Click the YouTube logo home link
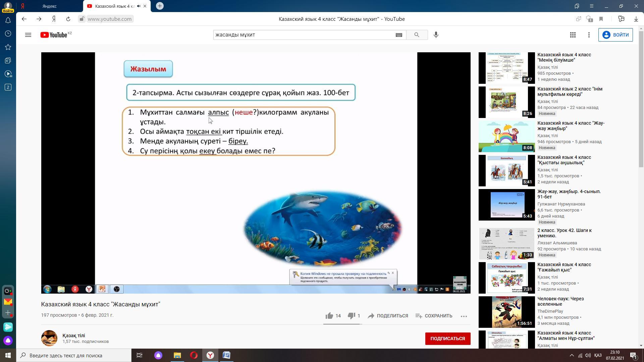 (x=54, y=35)
